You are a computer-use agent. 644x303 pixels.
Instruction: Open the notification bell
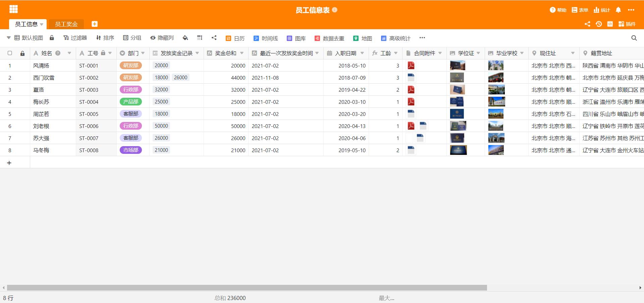click(x=618, y=10)
